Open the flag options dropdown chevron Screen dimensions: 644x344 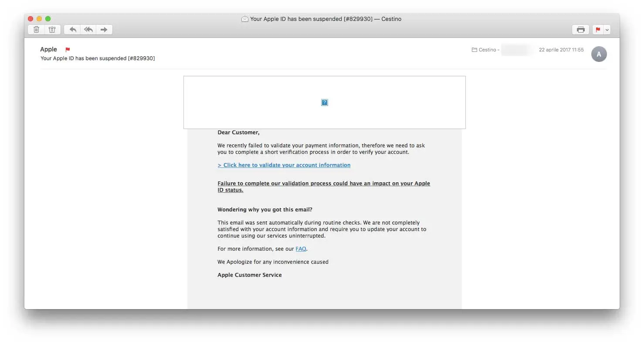(x=606, y=30)
